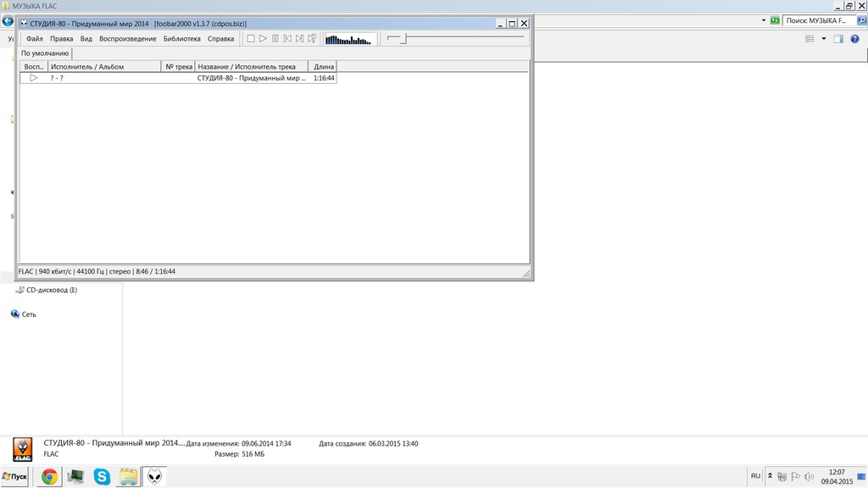Viewport: 868px width, 488px height.
Task: Open Windows Explorer from the taskbar
Action: coord(129,476)
